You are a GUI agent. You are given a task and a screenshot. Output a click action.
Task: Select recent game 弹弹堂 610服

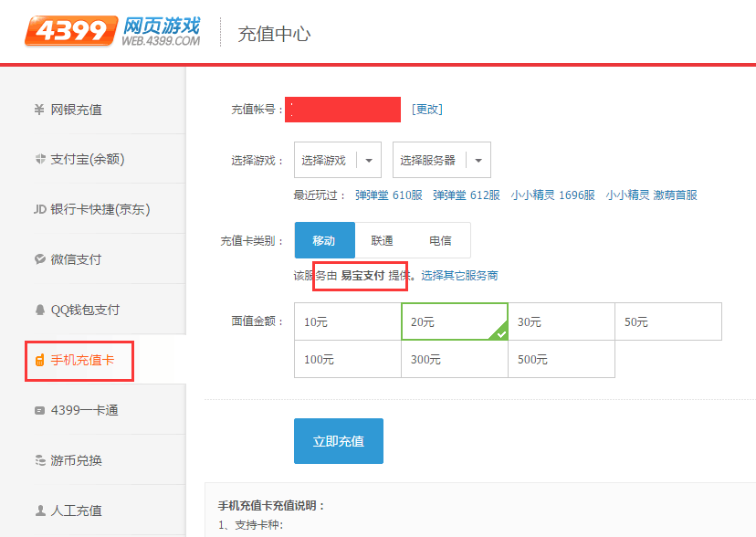(x=388, y=195)
